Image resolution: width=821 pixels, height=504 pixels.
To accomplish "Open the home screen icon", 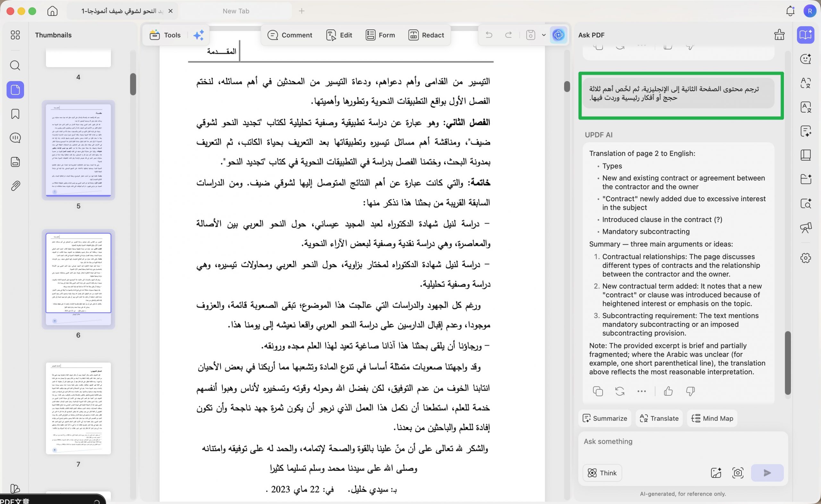I will point(52,11).
